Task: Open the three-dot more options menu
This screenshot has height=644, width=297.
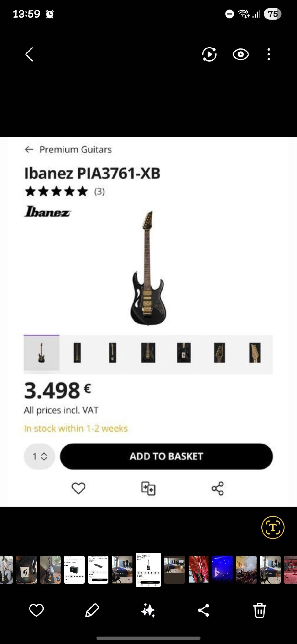Action: pos(269,55)
